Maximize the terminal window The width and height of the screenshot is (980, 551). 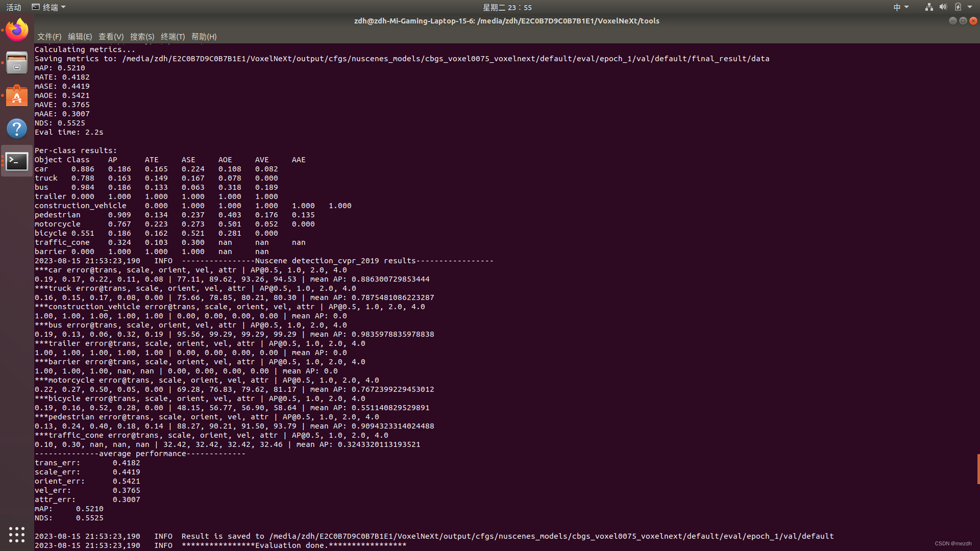pos(963,21)
